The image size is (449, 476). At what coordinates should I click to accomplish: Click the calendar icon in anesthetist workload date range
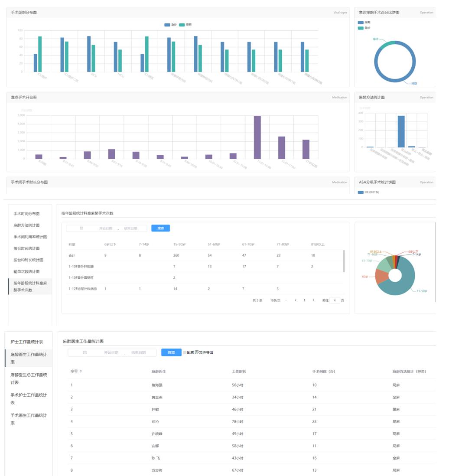(85, 352)
